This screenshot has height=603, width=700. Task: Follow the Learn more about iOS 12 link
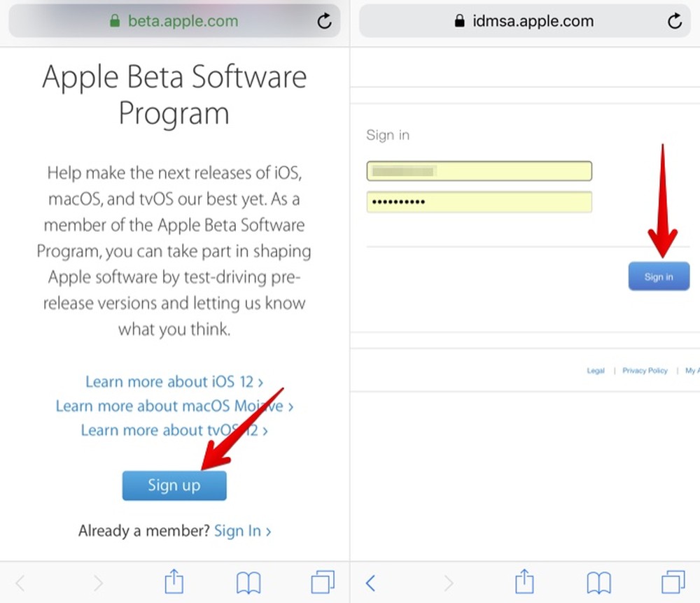[174, 382]
